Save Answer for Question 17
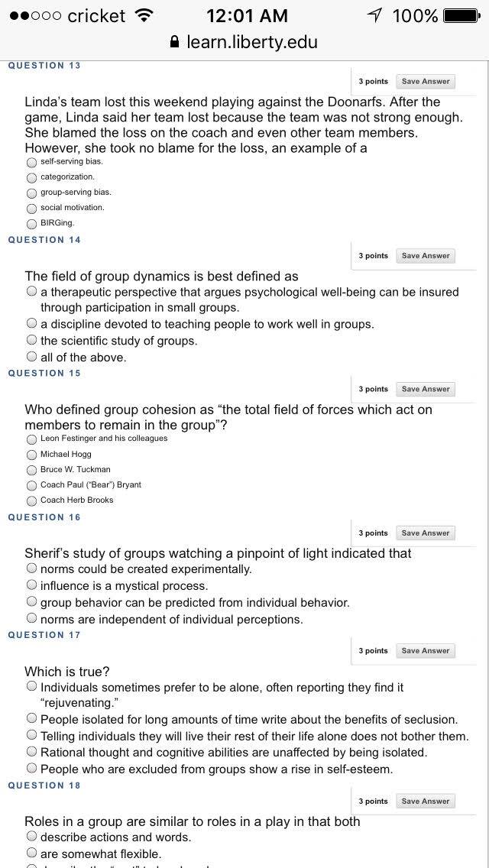The image size is (489, 868). click(x=426, y=651)
